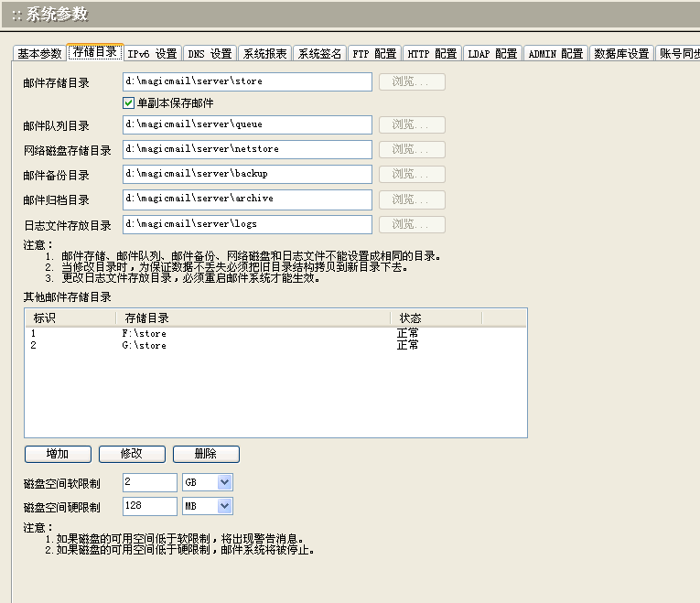Open the LDAP 配置 tab
The height and width of the screenshot is (603, 700).
(x=492, y=54)
